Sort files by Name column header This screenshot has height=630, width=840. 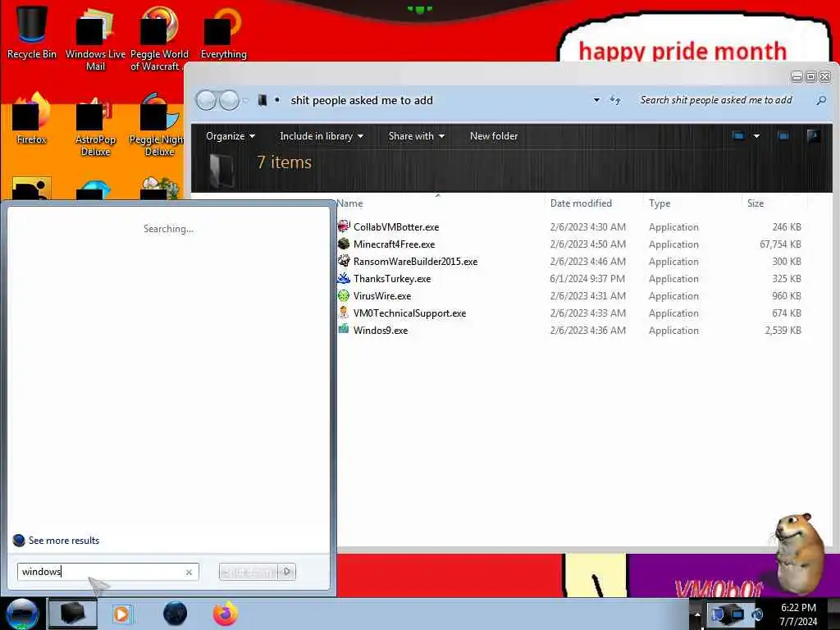pos(440,203)
